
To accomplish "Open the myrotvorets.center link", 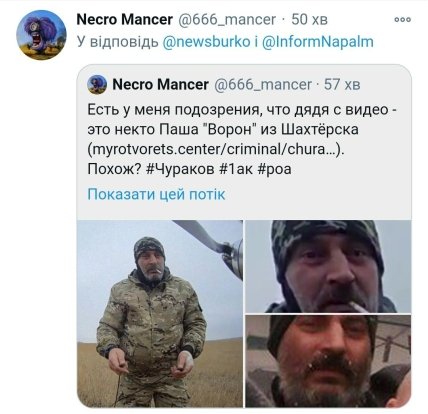I will coord(214,149).
